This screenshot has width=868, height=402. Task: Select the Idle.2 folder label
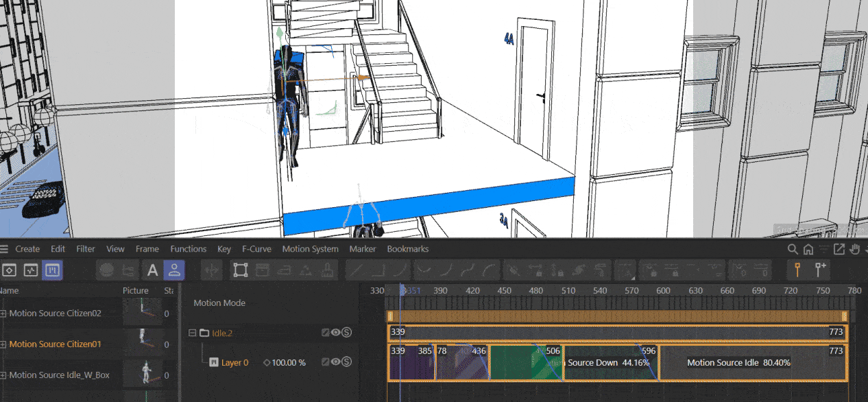[x=222, y=333]
